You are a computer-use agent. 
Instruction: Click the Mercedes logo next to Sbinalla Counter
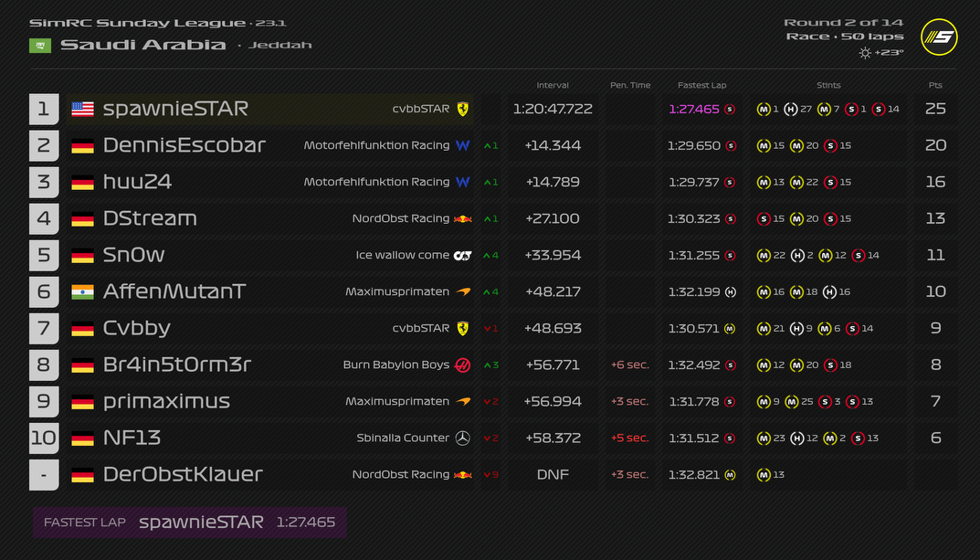pyautogui.click(x=463, y=438)
